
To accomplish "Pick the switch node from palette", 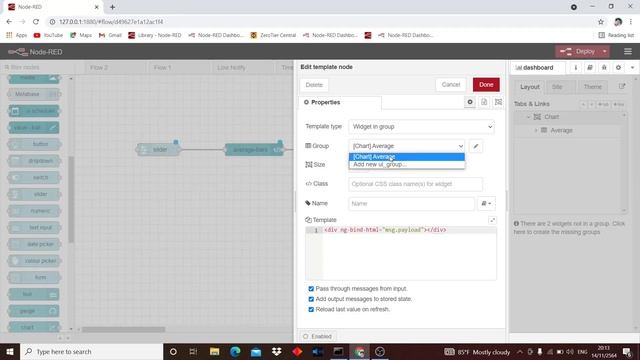I will click(34, 178).
